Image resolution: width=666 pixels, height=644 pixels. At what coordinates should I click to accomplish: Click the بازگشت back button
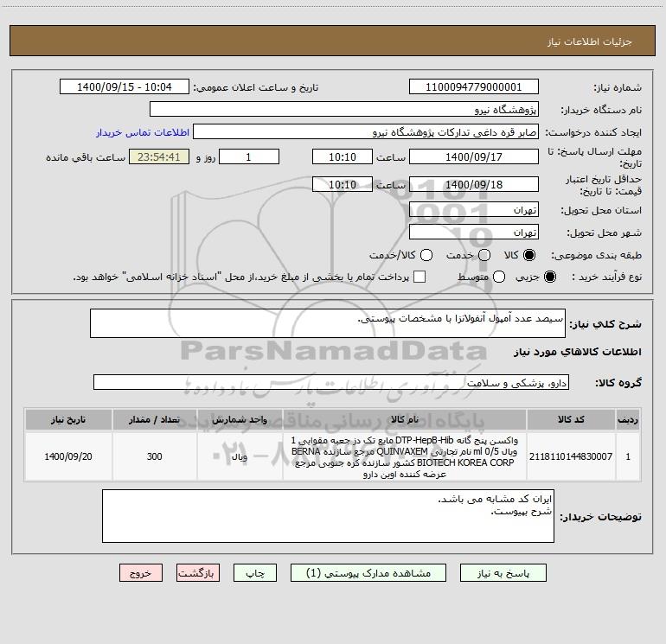click(x=198, y=573)
